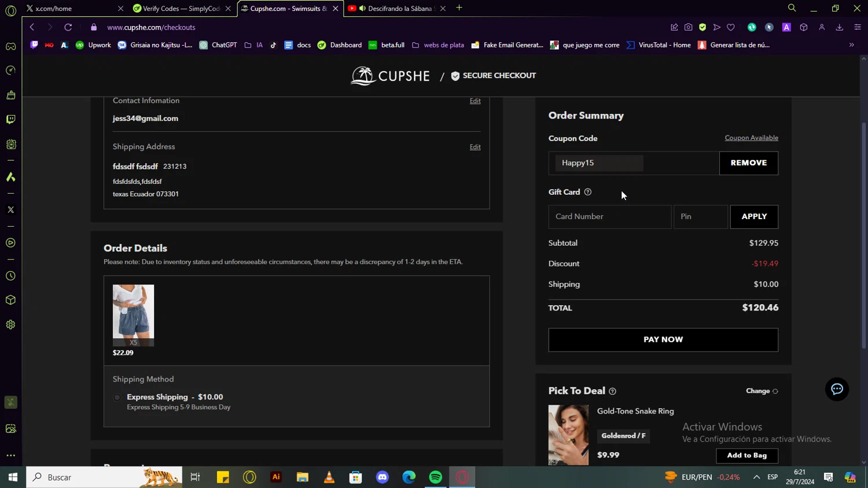Open the X (Twitter) sidebar panel
Viewport: 868px width, 488px height.
[x=10, y=210]
